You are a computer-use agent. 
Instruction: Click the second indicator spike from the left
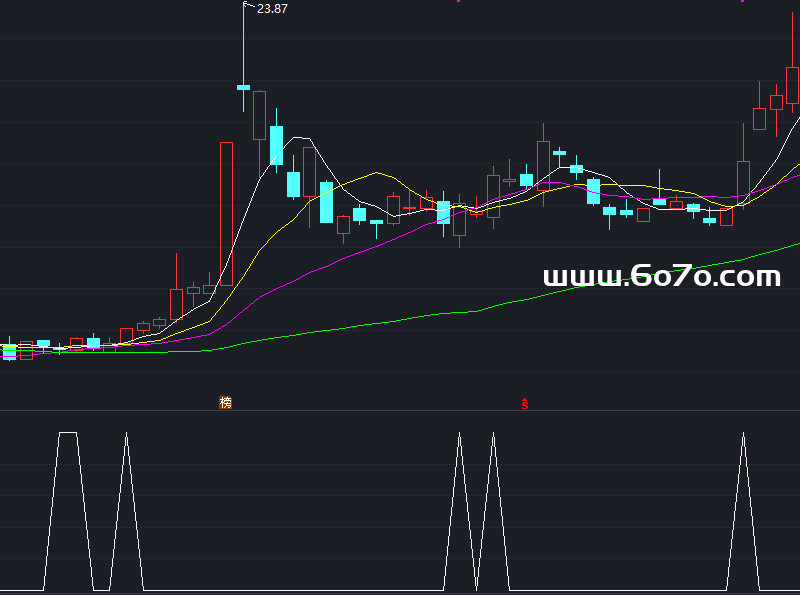126,435
